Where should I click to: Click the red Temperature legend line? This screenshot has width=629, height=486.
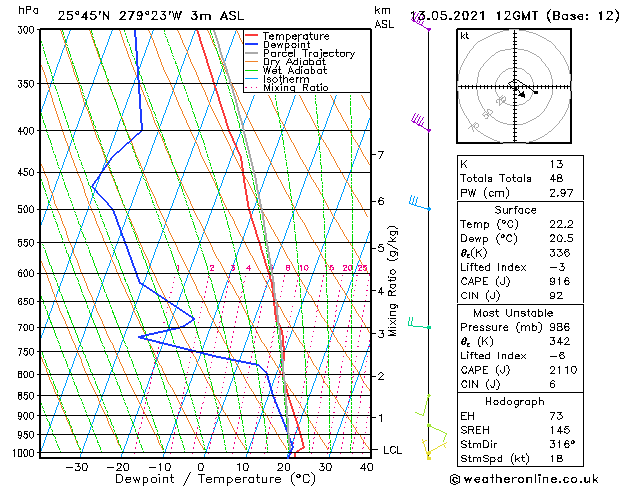[251, 36]
